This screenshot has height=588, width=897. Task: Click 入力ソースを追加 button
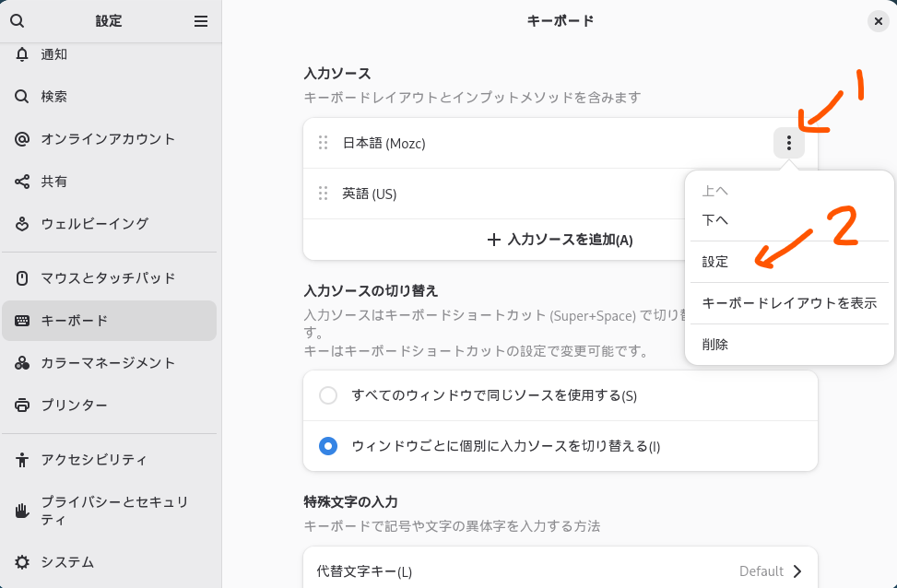560,240
